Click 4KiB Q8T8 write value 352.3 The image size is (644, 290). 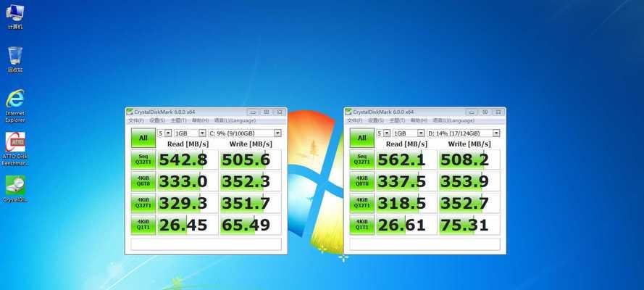coord(251,181)
